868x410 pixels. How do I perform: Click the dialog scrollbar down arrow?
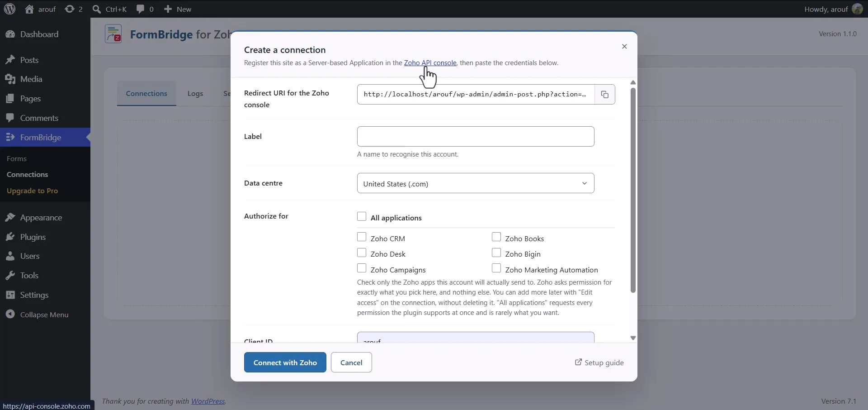(x=633, y=338)
